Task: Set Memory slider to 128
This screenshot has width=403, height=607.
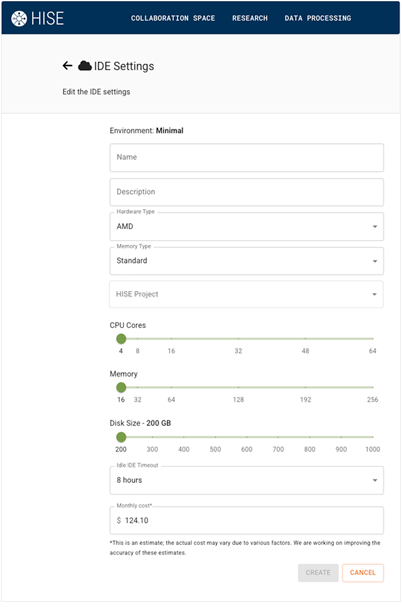Action: pos(238,388)
